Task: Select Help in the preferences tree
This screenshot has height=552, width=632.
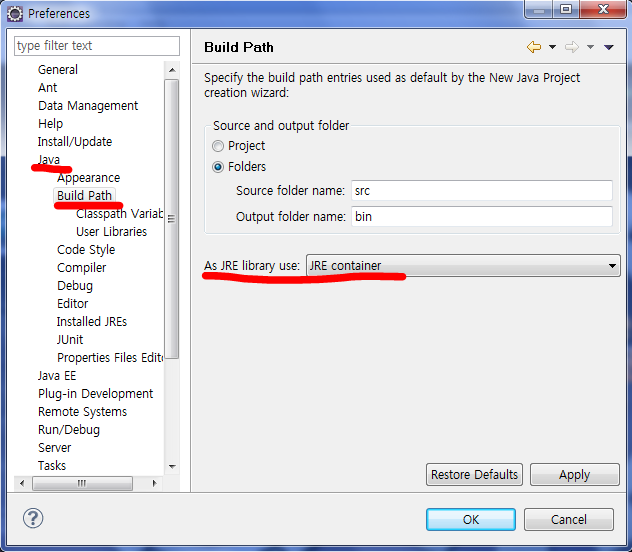Action: (x=50, y=124)
